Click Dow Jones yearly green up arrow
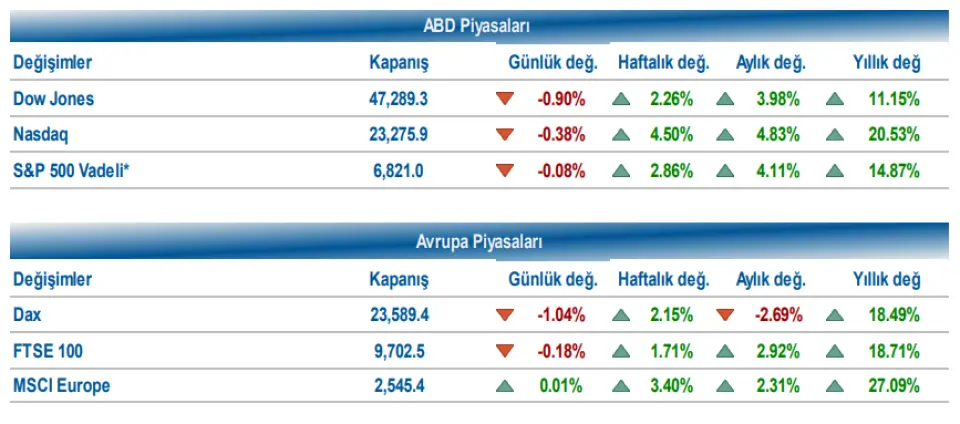 [x=835, y=99]
